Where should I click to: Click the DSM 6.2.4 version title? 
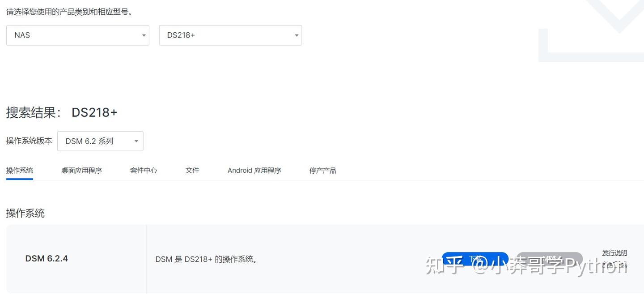[47, 258]
